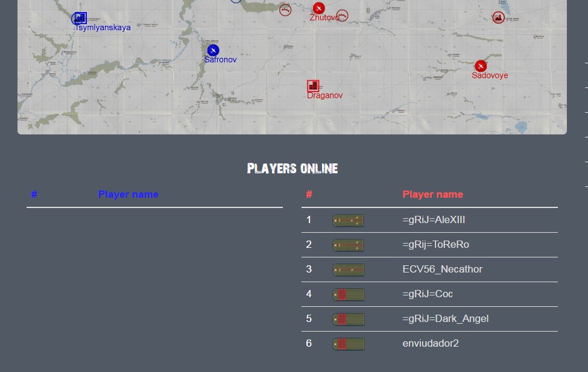Click the red bridge icon left of Zhutovo

285,10
